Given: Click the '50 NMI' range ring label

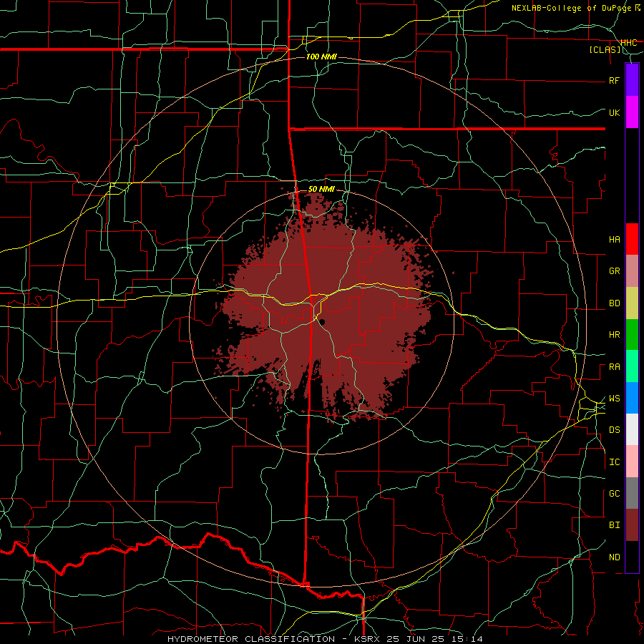Looking at the screenshot, I should (321, 189).
